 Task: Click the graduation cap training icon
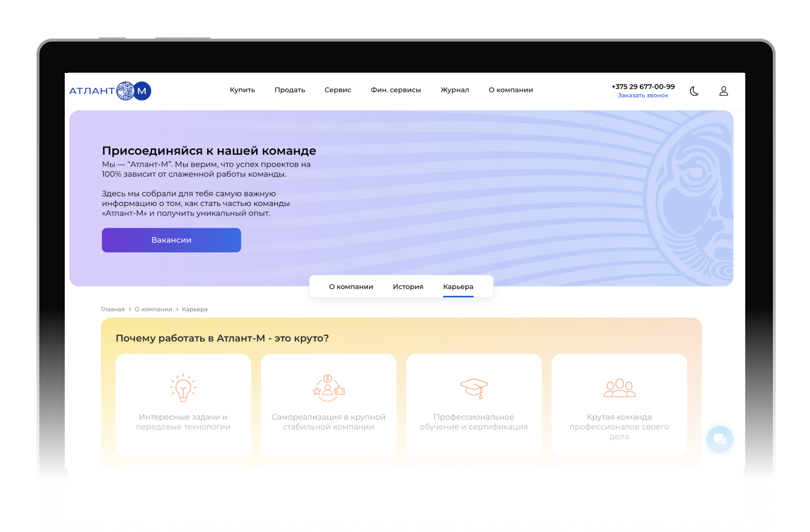pyautogui.click(x=474, y=388)
